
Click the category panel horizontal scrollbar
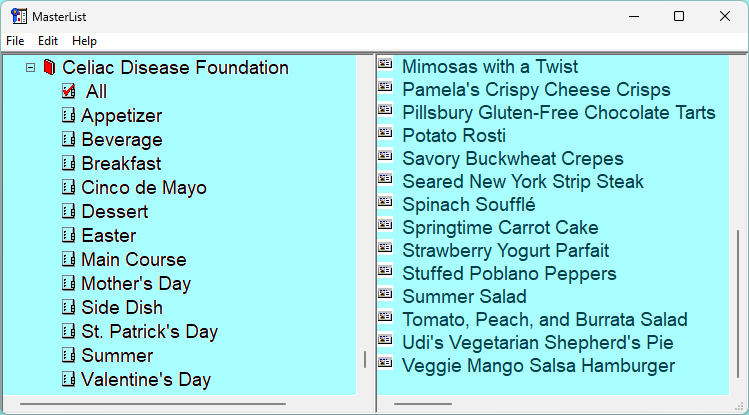153,404
